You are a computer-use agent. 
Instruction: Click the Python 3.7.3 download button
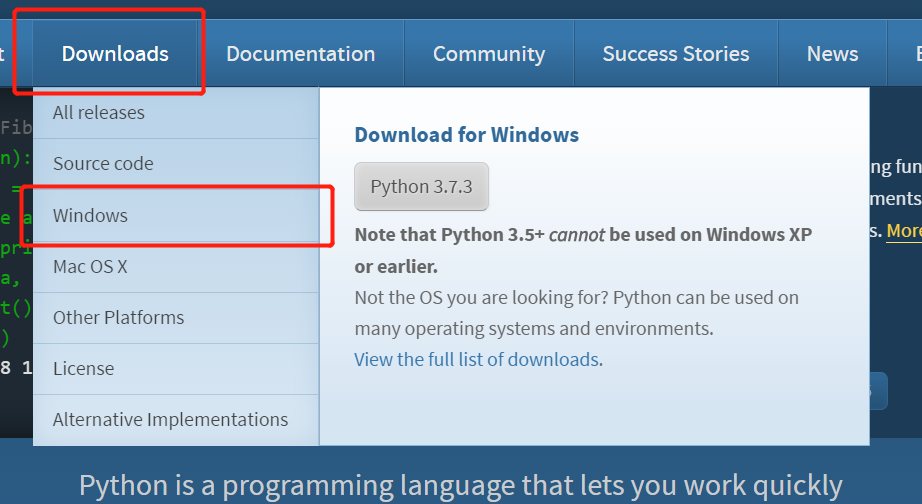(421, 186)
